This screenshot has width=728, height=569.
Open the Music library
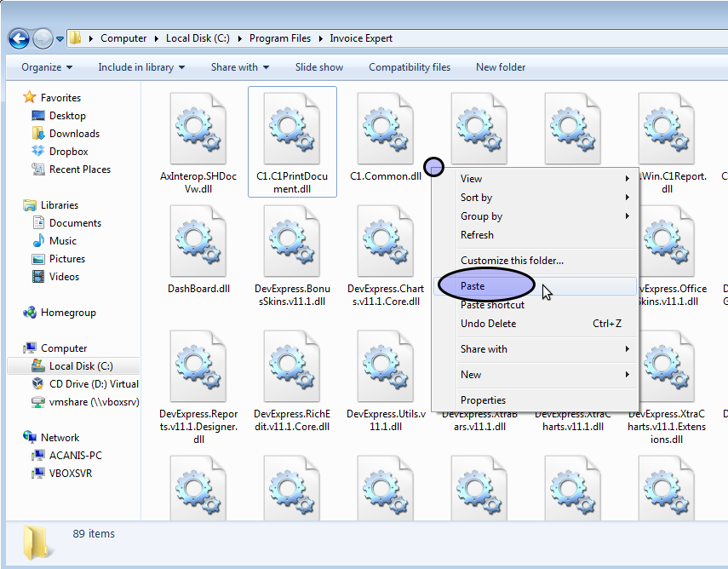pyautogui.click(x=63, y=241)
